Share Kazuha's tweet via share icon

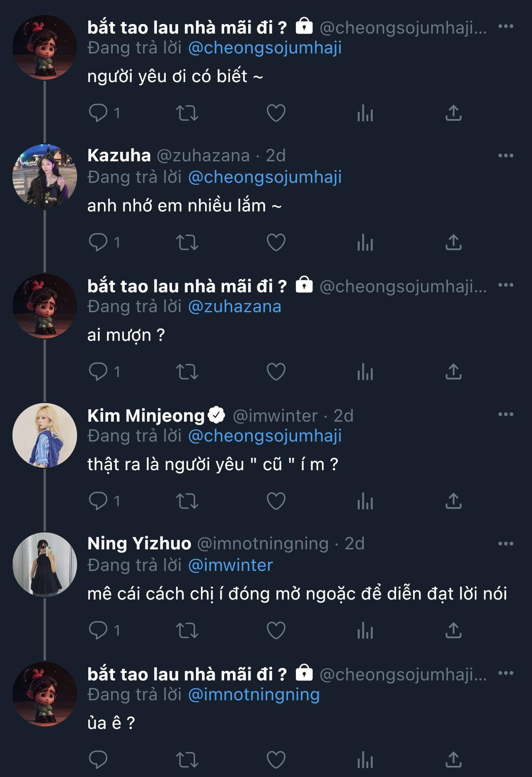tap(453, 243)
